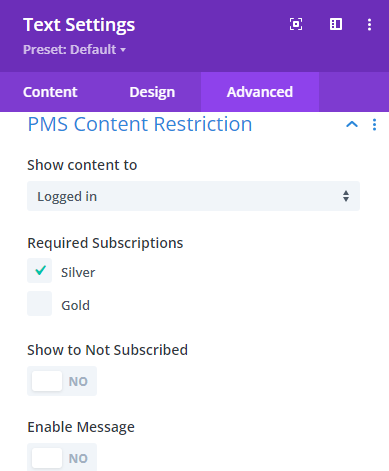Switch to the Content tab
389x471 pixels.
[x=50, y=92]
